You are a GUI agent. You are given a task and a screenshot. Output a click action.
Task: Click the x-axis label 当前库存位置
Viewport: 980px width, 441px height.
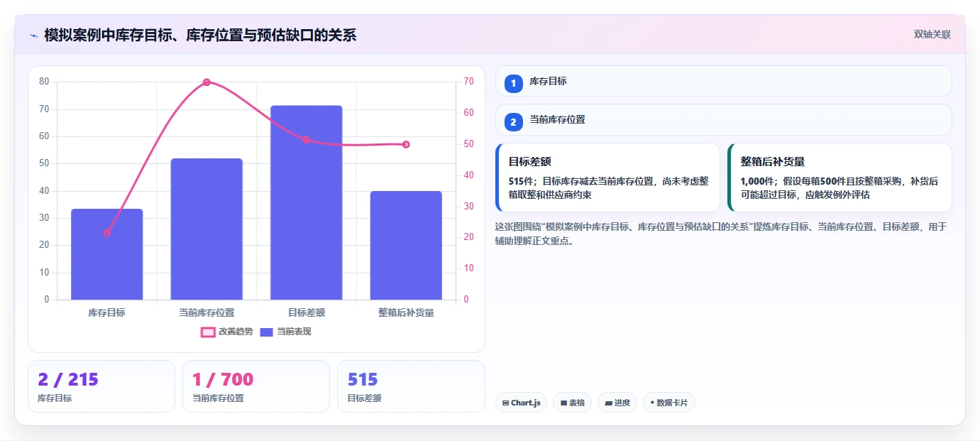click(x=207, y=312)
